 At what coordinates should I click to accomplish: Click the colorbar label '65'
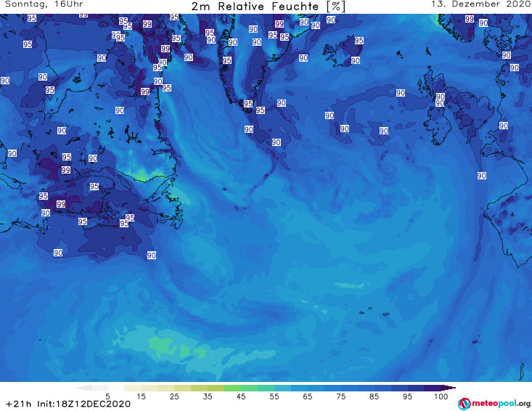click(x=308, y=396)
